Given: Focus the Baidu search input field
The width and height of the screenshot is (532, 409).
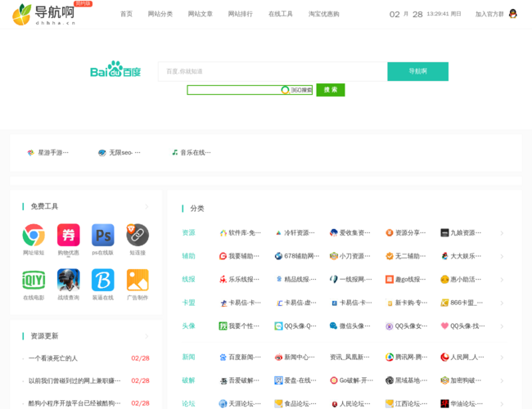Looking at the screenshot, I should 273,71.
